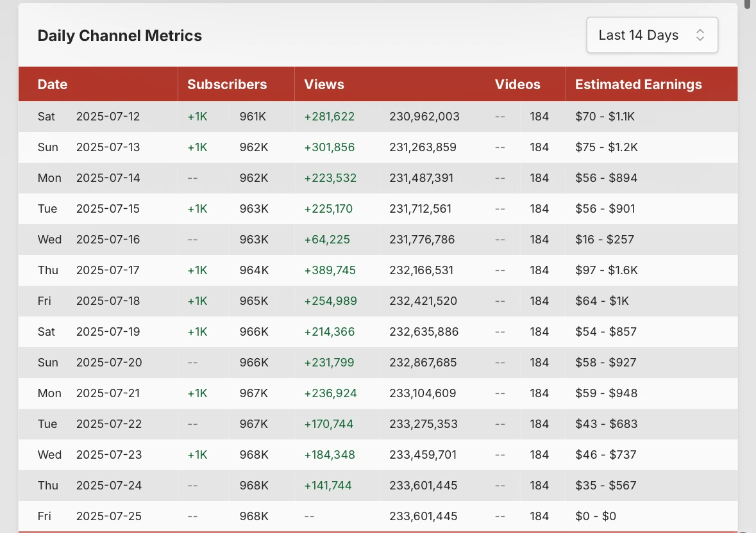Click the 961K subscribers value

(254, 117)
